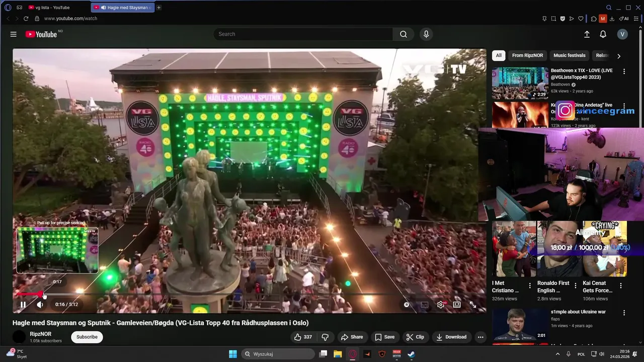
Task: Save the video to a playlist
Action: pos(384,337)
